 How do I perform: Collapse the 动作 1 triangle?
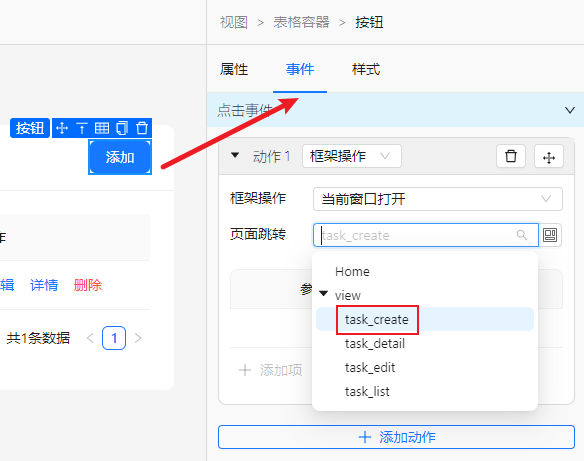click(235, 155)
